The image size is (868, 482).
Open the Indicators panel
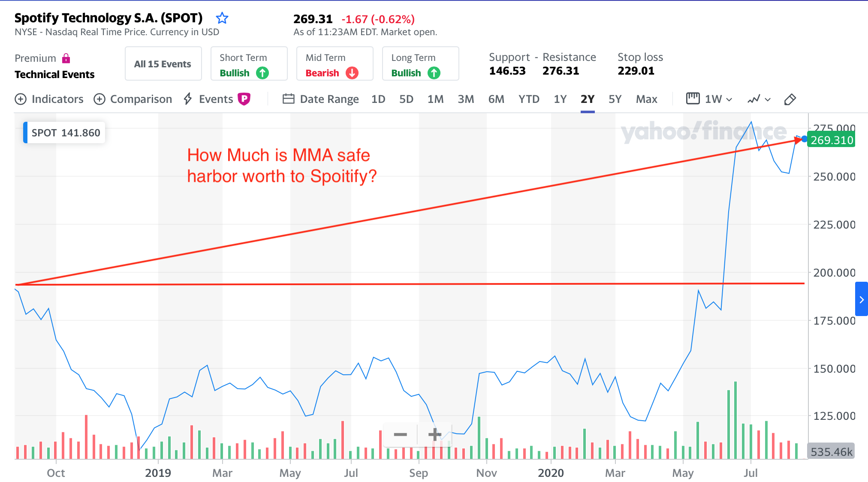click(20, 99)
